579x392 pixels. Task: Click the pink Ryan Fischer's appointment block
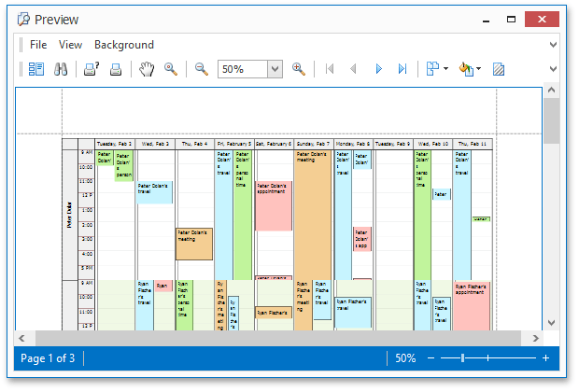[472, 306]
